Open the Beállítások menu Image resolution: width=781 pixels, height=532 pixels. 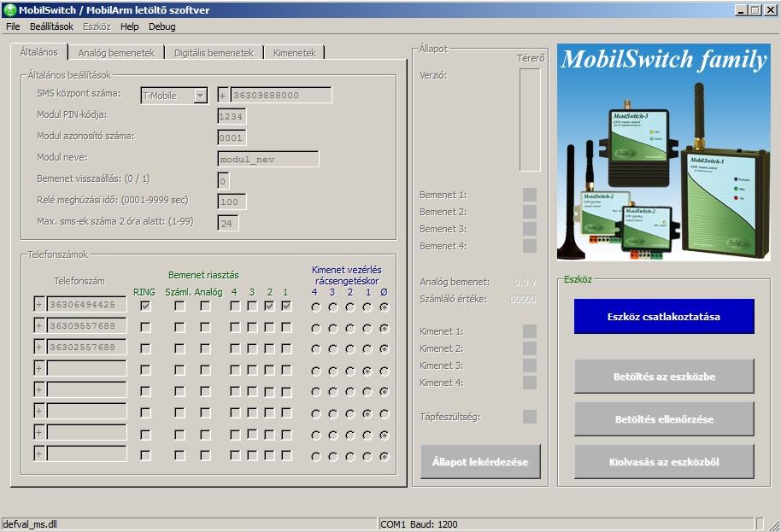(51, 26)
